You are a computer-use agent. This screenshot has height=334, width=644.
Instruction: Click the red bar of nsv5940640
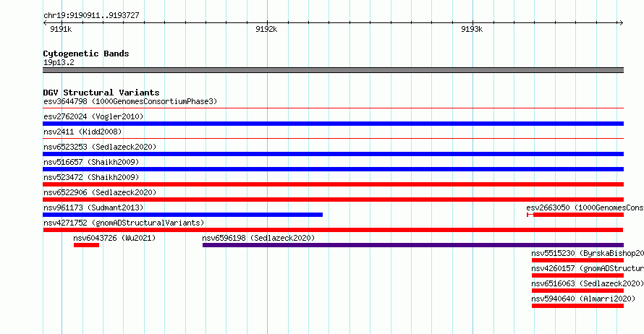pyautogui.click(x=577, y=306)
